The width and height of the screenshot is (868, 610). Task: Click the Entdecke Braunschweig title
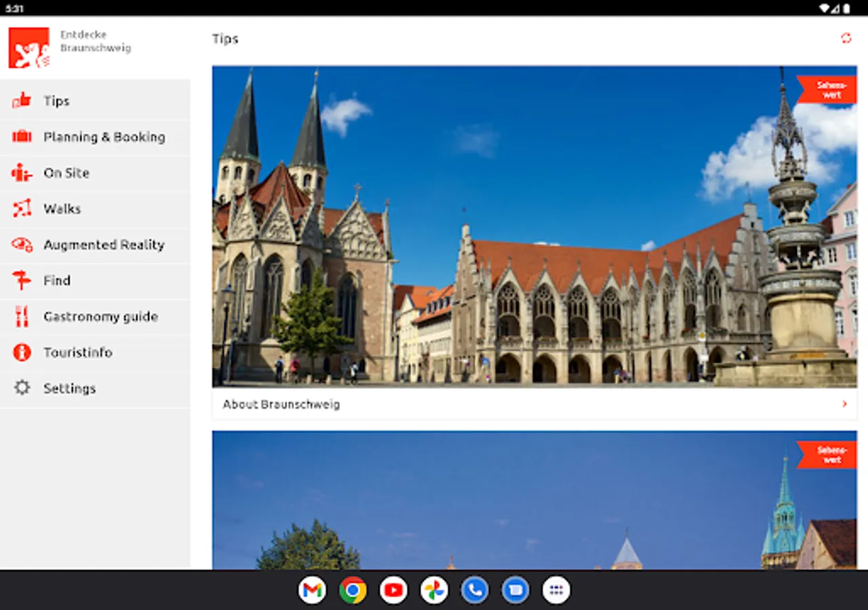96,41
